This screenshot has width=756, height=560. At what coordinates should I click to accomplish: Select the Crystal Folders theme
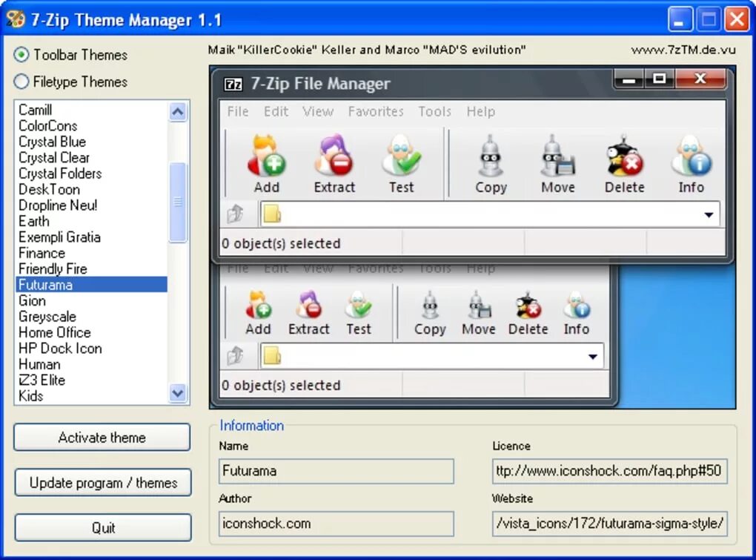(92, 174)
